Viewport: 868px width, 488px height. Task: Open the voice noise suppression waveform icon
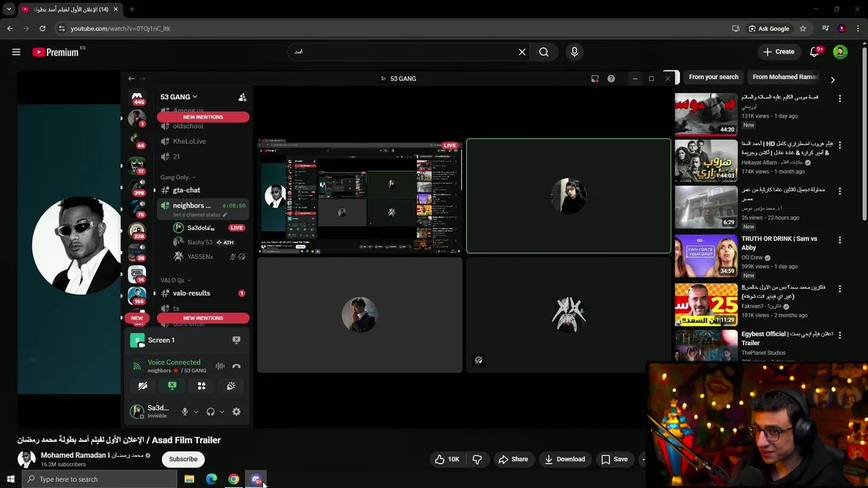coord(220,366)
